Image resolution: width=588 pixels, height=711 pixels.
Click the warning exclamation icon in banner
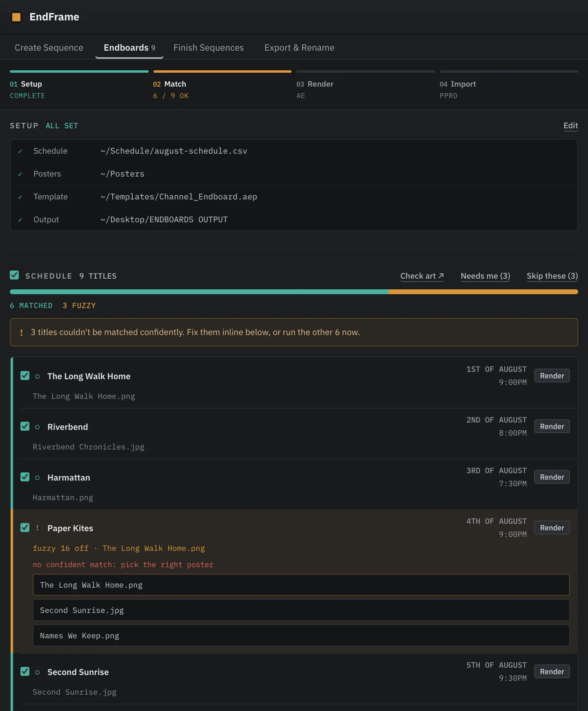point(21,333)
